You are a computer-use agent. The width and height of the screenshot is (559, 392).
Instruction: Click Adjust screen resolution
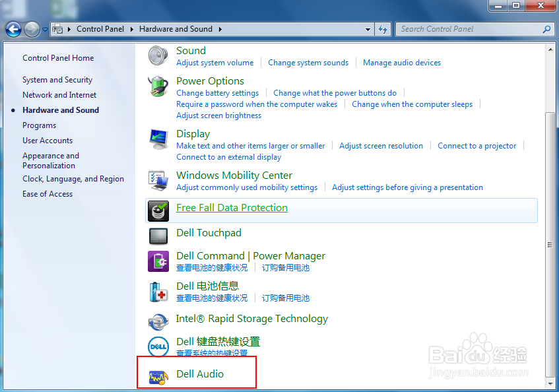pyautogui.click(x=381, y=146)
